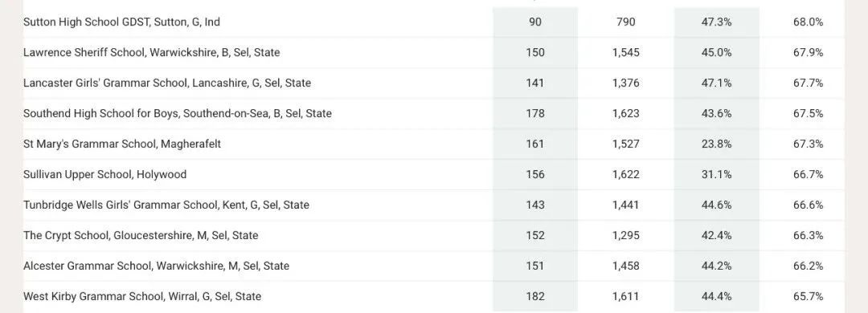Select the 178 value for Southend High
This screenshot has width=868, height=313.
pyautogui.click(x=535, y=113)
